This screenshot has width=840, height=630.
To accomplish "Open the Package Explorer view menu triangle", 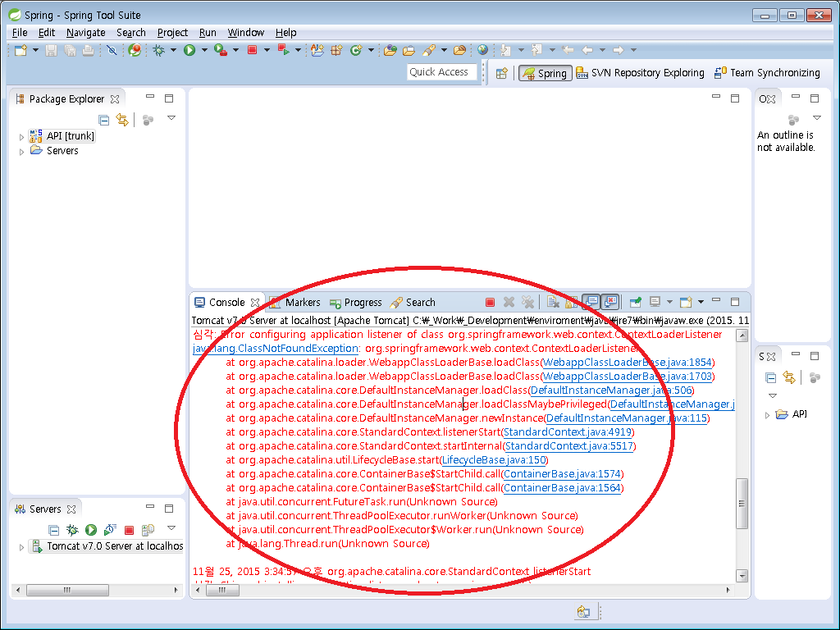I will click(171, 118).
